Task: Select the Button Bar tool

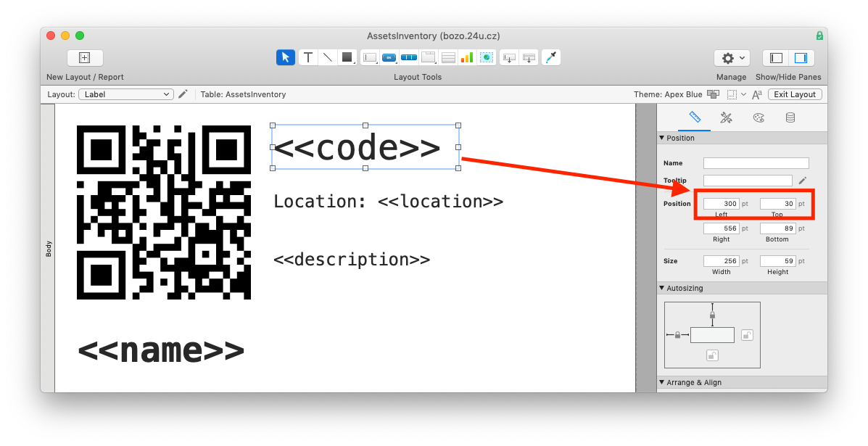Action: pyautogui.click(x=408, y=57)
